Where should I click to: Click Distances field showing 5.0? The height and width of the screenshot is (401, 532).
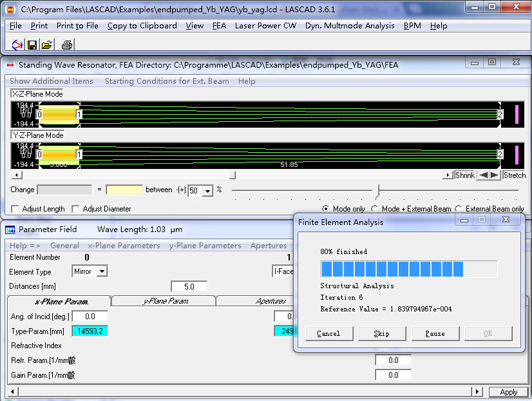189,287
